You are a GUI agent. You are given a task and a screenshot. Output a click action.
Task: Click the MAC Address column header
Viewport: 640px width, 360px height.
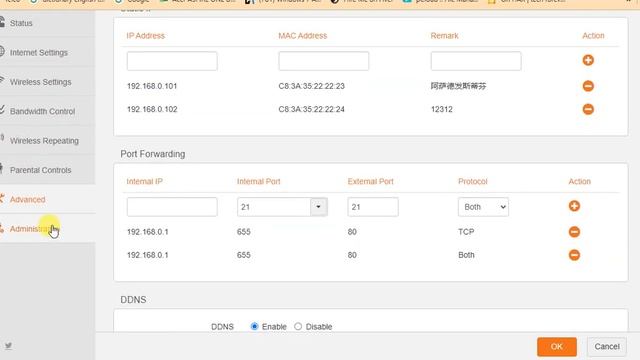point(302,36)
